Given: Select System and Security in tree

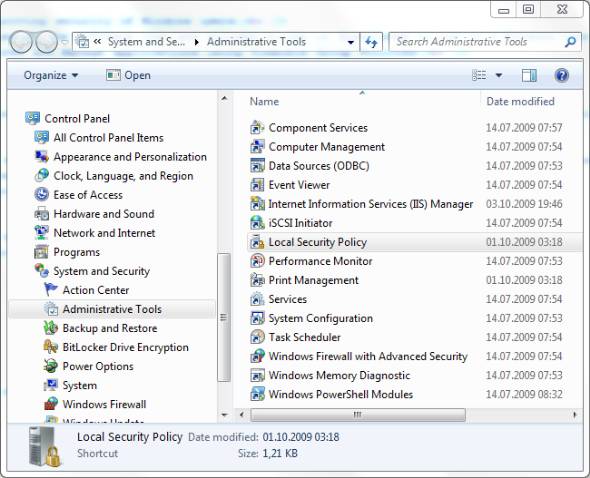Looking at the screenshot, I should point(102,271).
